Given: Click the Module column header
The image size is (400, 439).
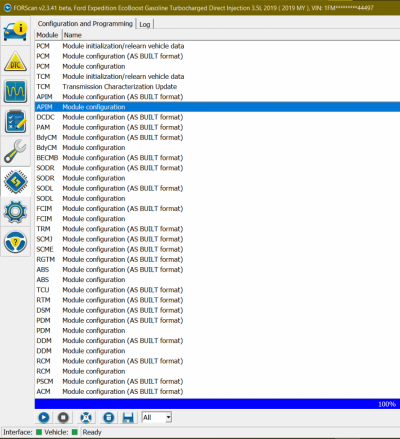Looking at the screenshot, I should (x=48, y=35).
